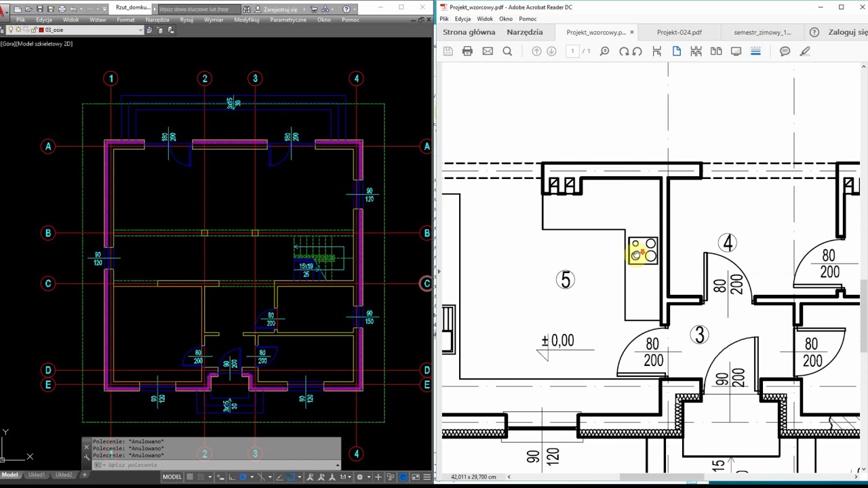Click the Layer Previous icon beside layer list

(x=159, y=30)
